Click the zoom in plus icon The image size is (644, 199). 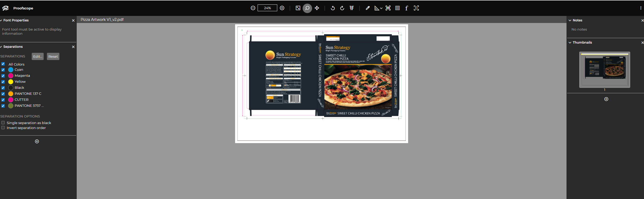pyautogui.click(x=282, y=8)
